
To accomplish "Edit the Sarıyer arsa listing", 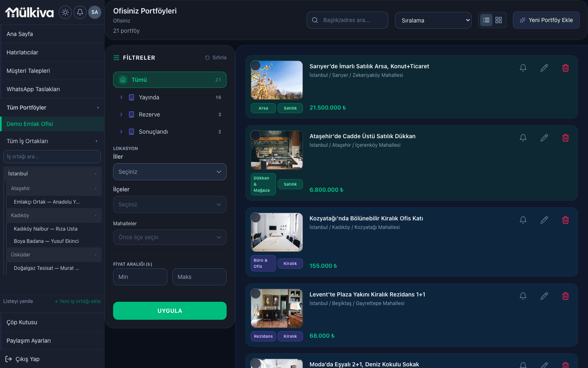I will pos(544,68).
